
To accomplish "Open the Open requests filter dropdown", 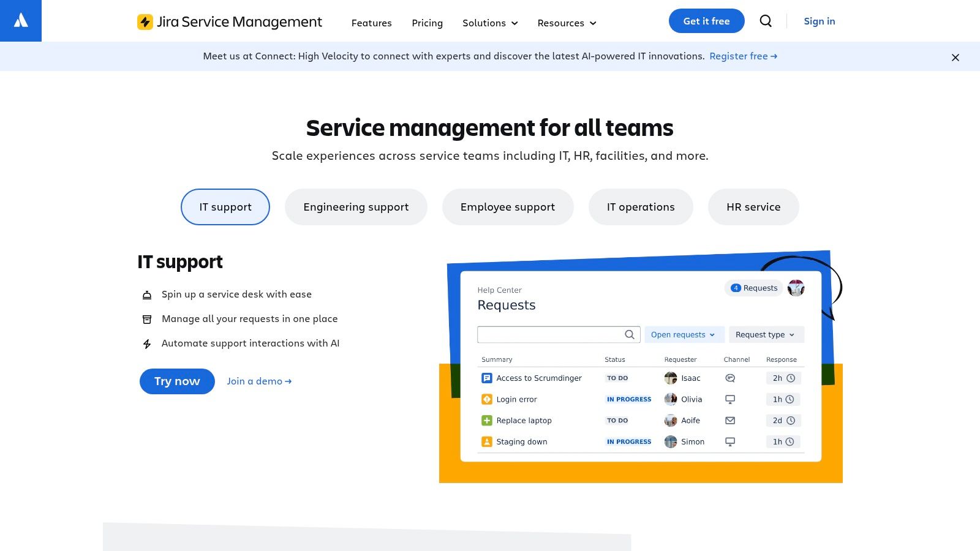I will [684, 335].
